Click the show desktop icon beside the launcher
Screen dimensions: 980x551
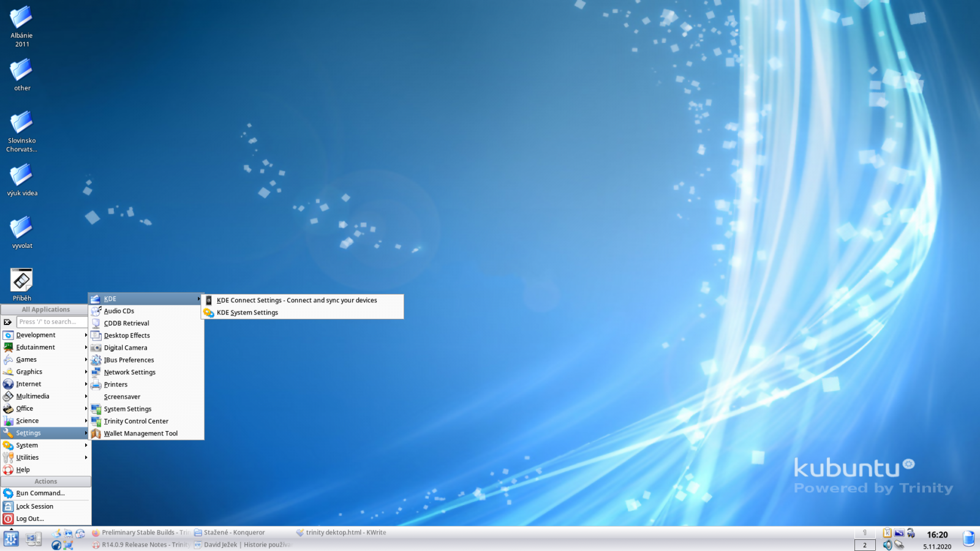pyautogui.click(x=34, y=539)
